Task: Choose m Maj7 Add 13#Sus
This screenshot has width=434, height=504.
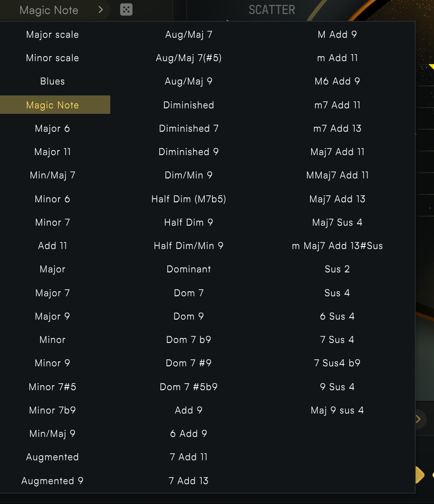Action: (337, 246)
